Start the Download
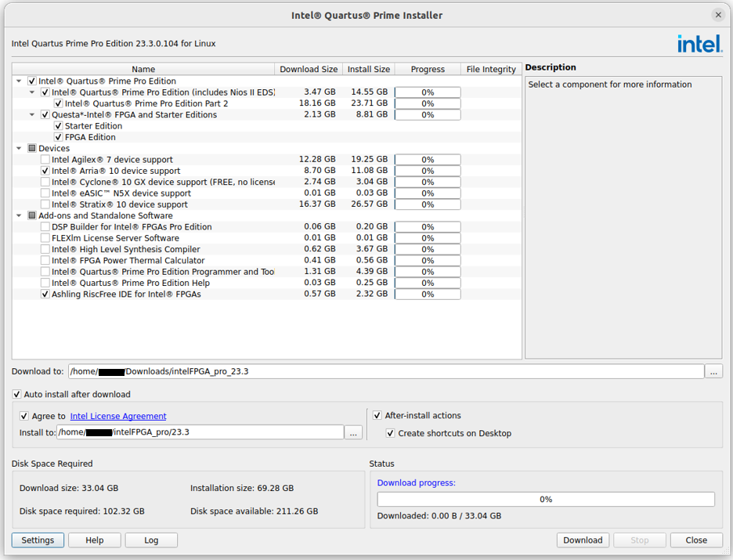The width and height of the screenshot is (733, 560). (583, 540)
